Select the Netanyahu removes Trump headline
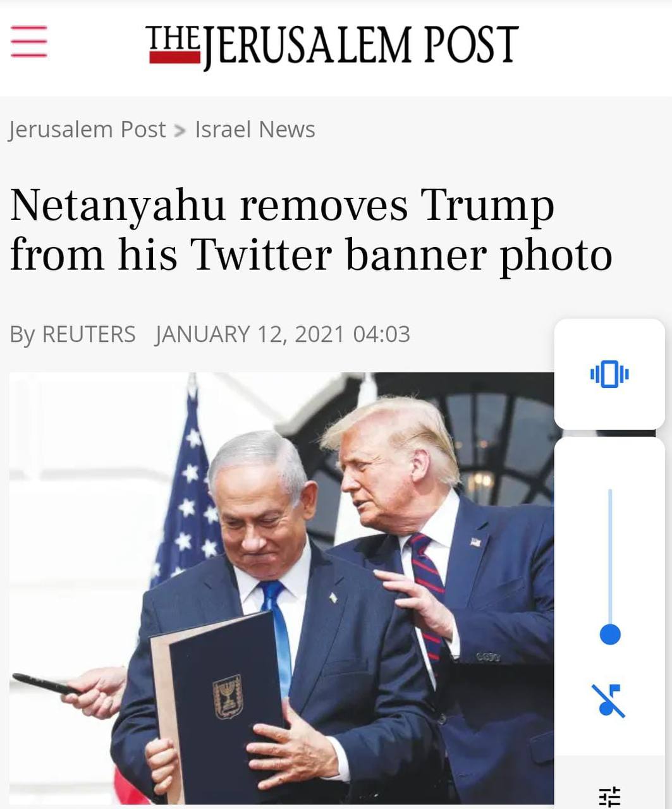672x809 pixels. click(311, 230)
